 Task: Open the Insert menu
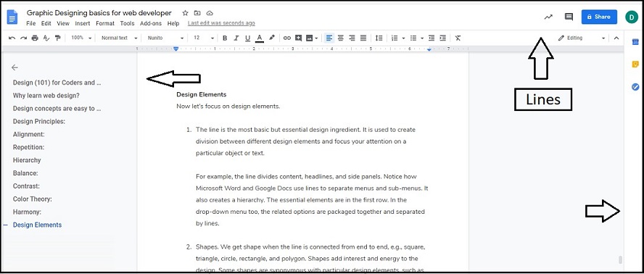click(83, 23)
